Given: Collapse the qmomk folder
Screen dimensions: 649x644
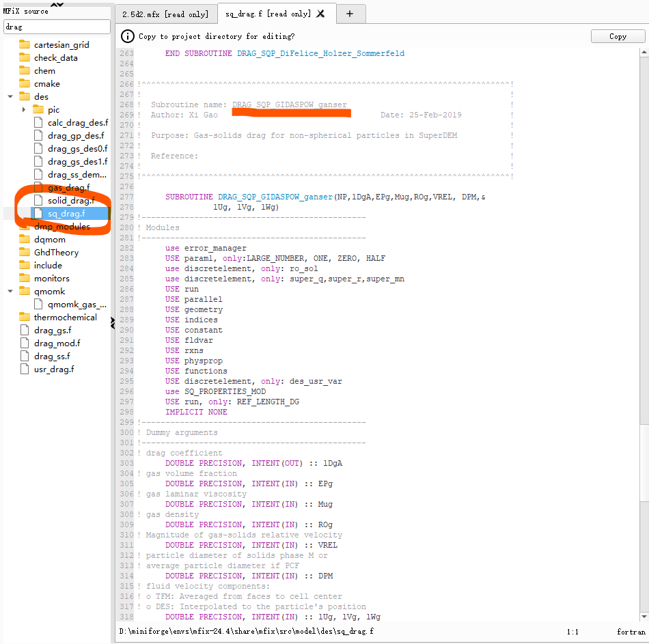Looking at the screenshot, I should coord(10,291).
